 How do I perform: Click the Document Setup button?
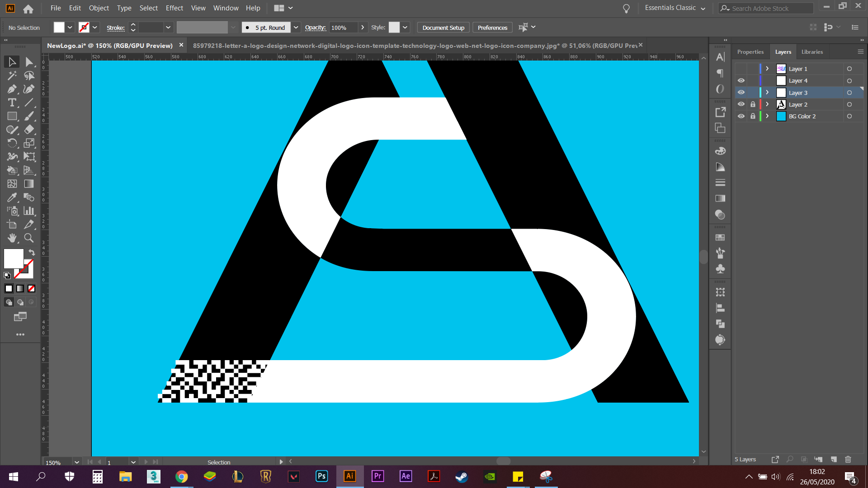(x=443, y=28)
